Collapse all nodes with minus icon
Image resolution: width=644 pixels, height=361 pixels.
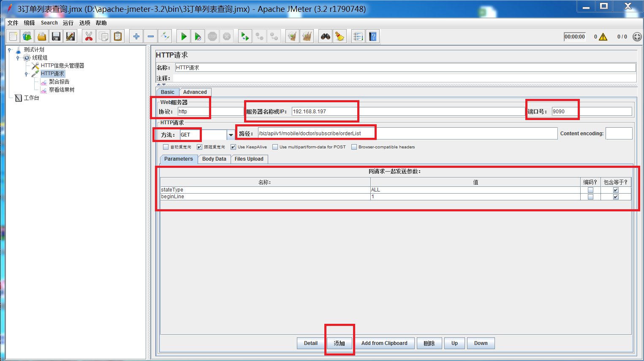pos(151,37)
